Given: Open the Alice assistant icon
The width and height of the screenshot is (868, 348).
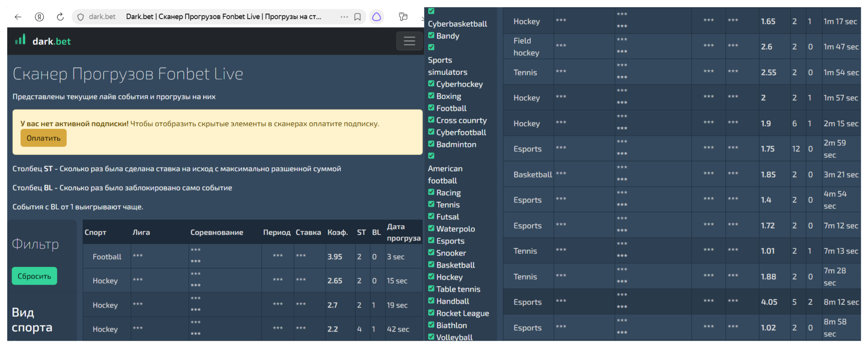Looking at the screenshot, I should [x=376, y=17].
